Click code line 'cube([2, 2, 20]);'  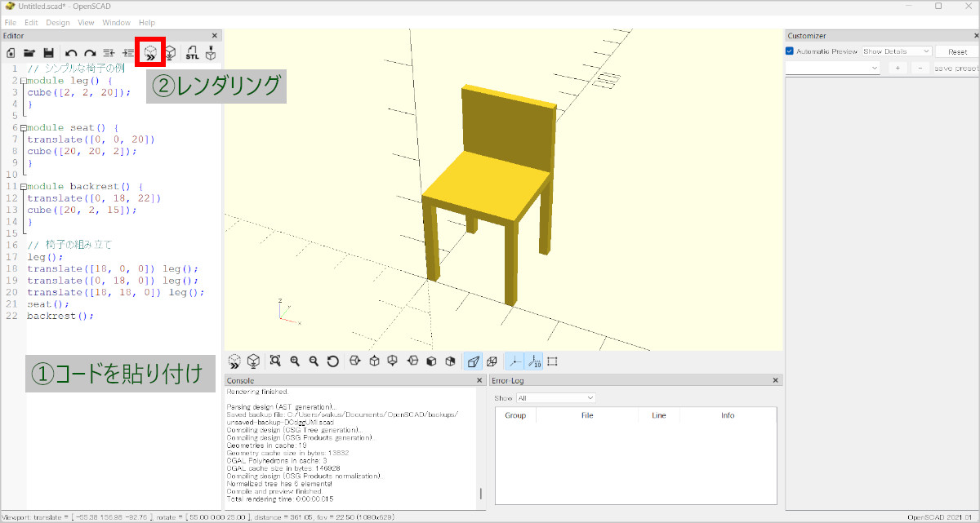pyautogui.click(x=78, y=92)
